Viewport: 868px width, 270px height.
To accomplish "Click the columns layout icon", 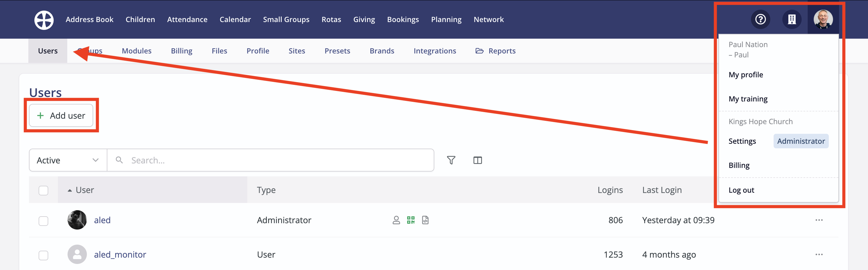I will [477, 160].
